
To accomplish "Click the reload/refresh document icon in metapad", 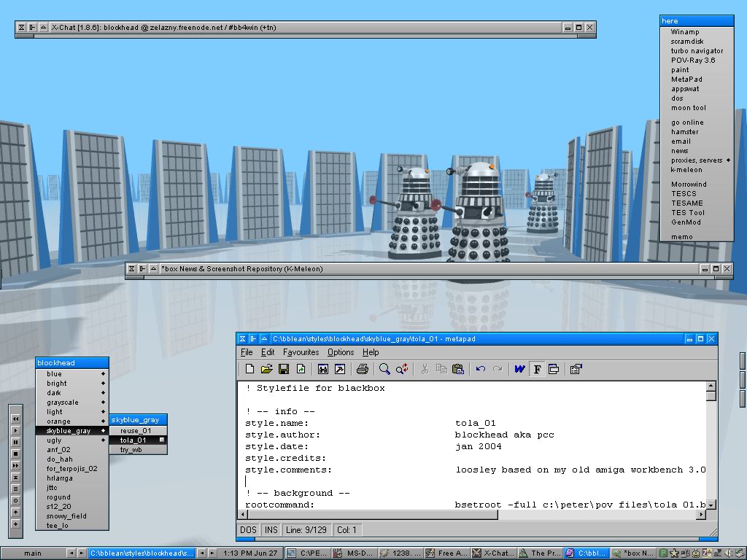I will point(301,369).
